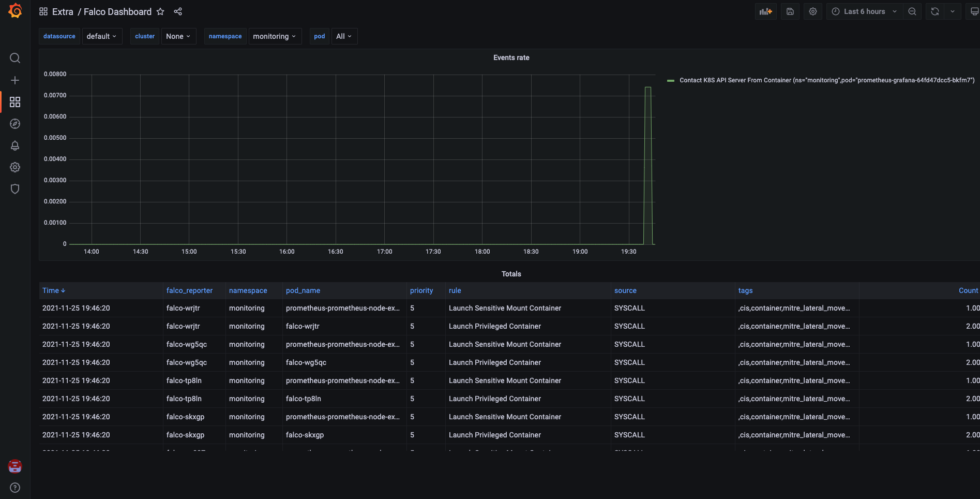Open the Server Admin shield icon
This screenshot has height=499, width=980.
coord(15,189)
